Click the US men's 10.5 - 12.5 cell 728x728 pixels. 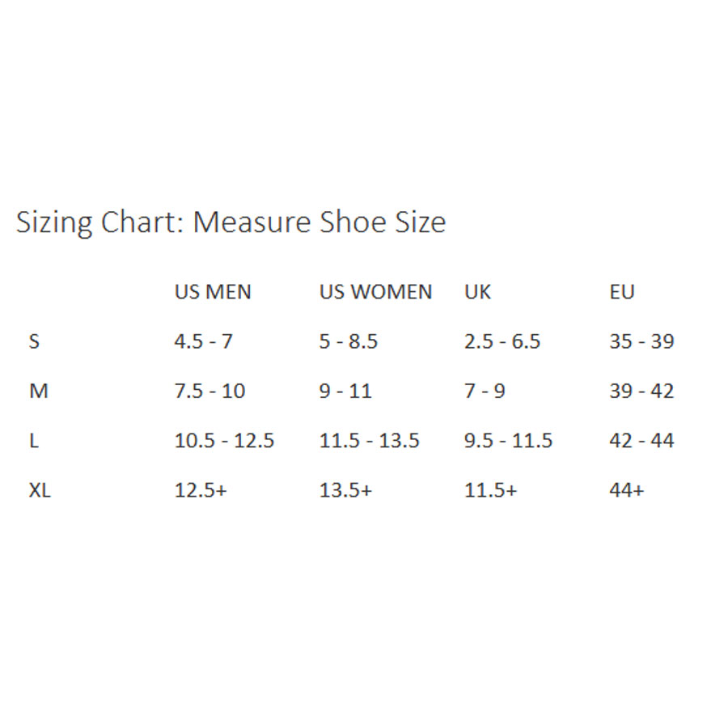pyautogui.click(x=224, y=441)
